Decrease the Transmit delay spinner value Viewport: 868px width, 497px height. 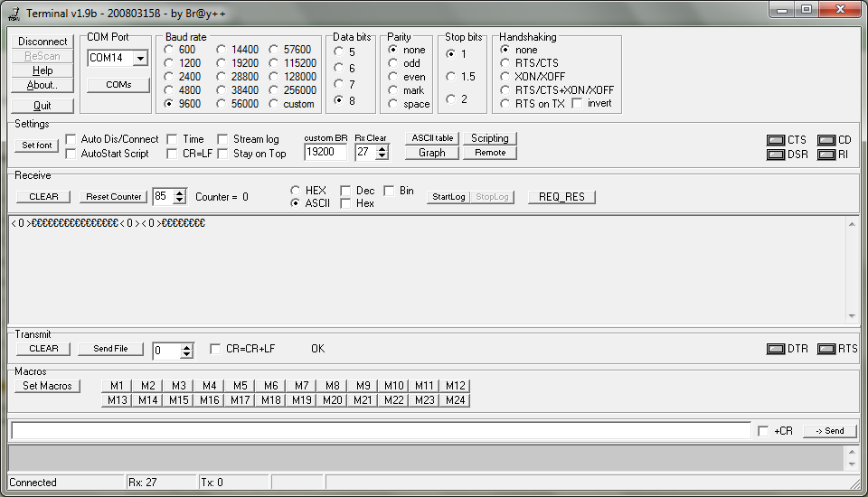187,355
